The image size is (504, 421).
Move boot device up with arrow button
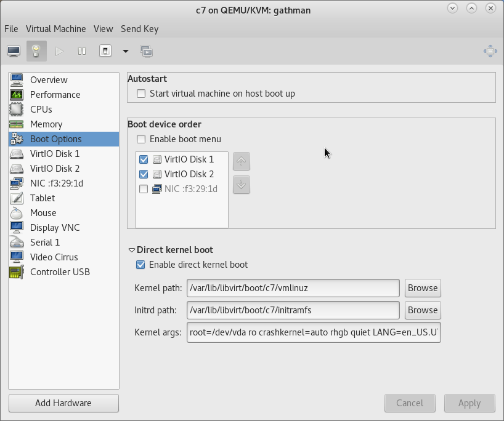coord(242,161)
